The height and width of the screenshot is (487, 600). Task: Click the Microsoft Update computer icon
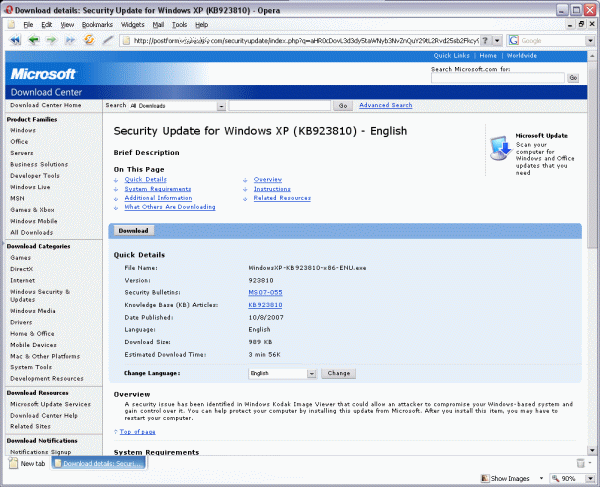coord(501,148)
